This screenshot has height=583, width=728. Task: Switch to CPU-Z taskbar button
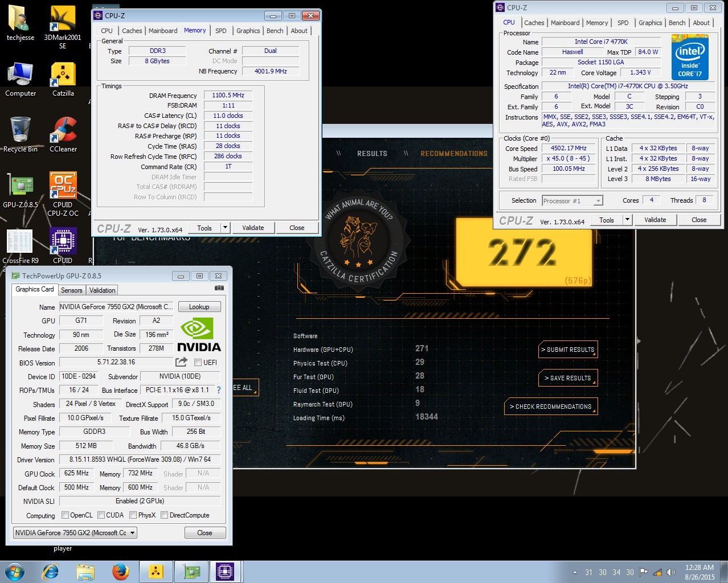point(226,572)
